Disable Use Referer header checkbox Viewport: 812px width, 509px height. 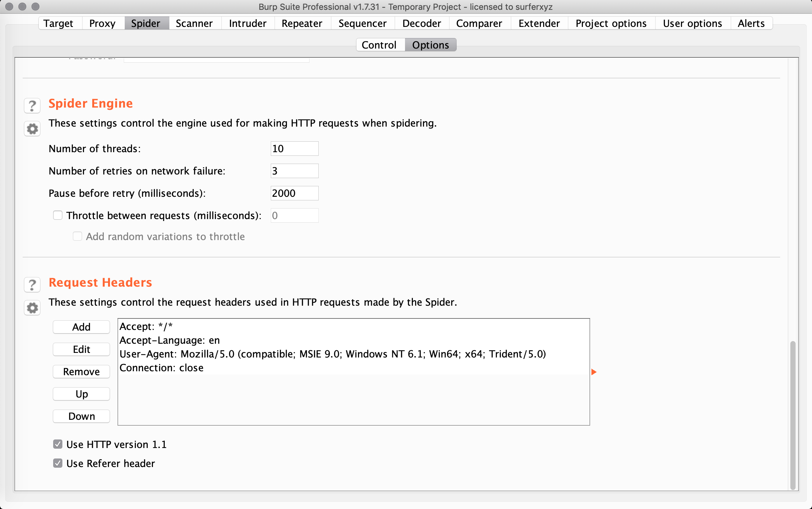(x=57, y=463)
